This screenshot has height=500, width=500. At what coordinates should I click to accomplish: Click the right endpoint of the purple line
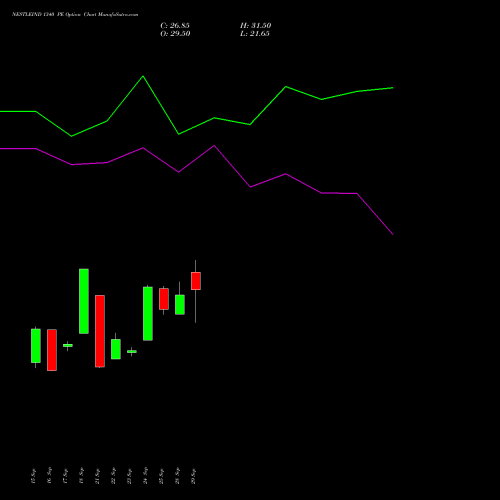(393, 234)
